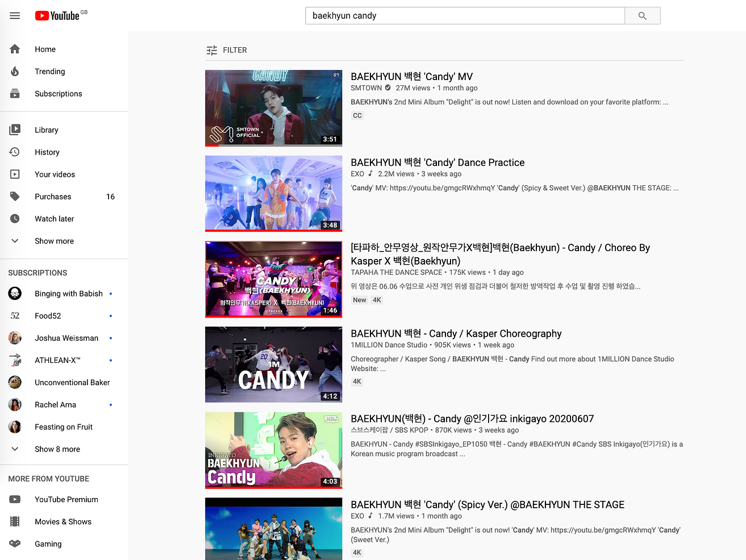Viewport: 746px width, 560px height.
Task: Open the hamburger guide menu
Action: 15,15
